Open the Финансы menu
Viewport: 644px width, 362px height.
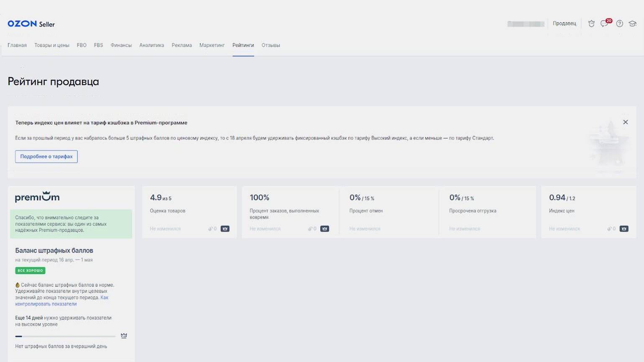click(121, 45)
